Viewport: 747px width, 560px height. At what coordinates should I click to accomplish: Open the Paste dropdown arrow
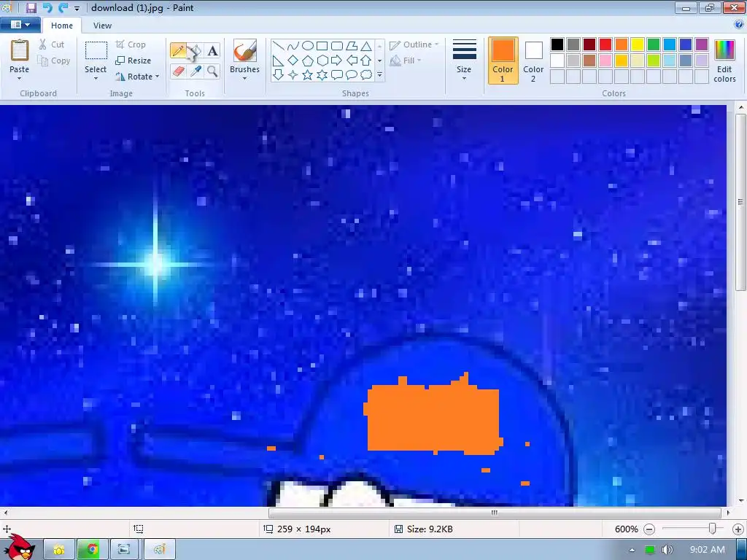click(20, 79)
